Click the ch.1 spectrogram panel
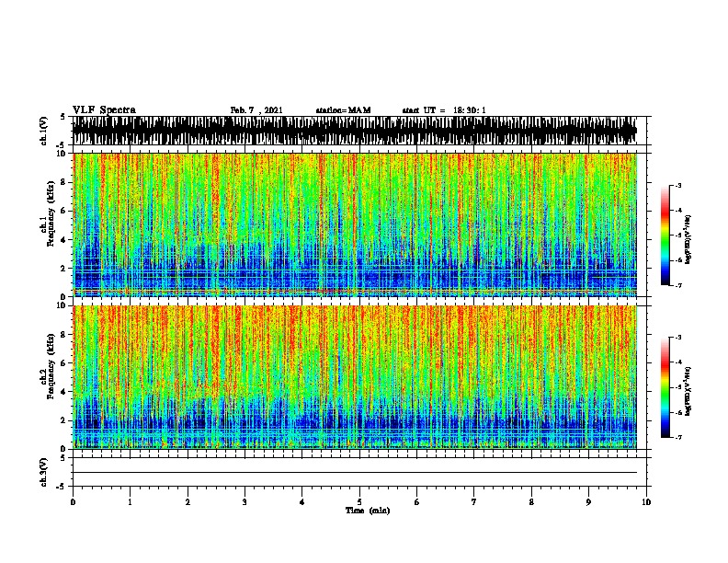 (x=355, y=224)
